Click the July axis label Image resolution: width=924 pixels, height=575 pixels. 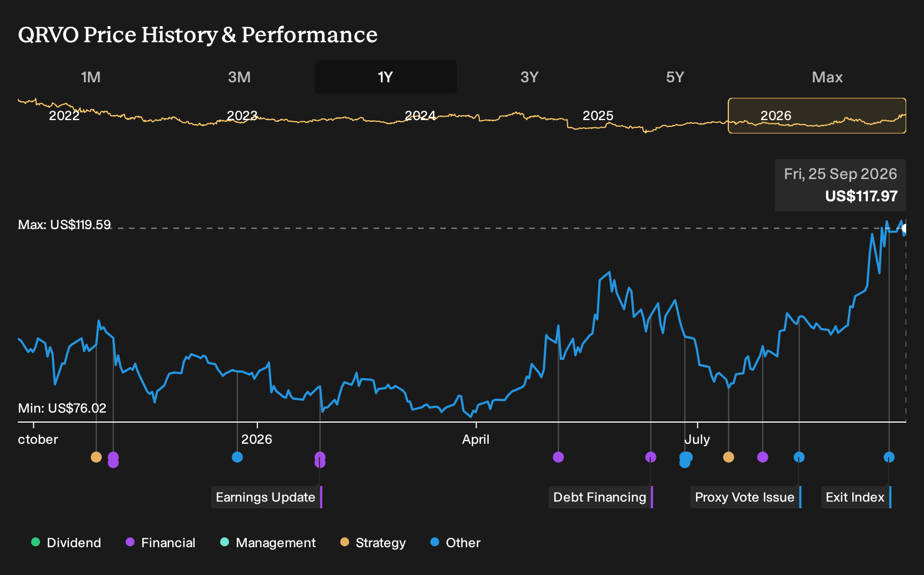click(697, 439)
